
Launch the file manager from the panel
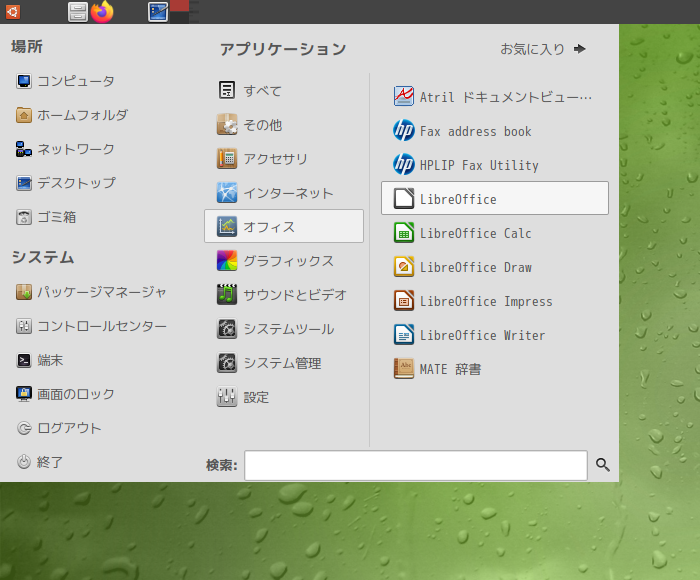click(x=78, y=12)
